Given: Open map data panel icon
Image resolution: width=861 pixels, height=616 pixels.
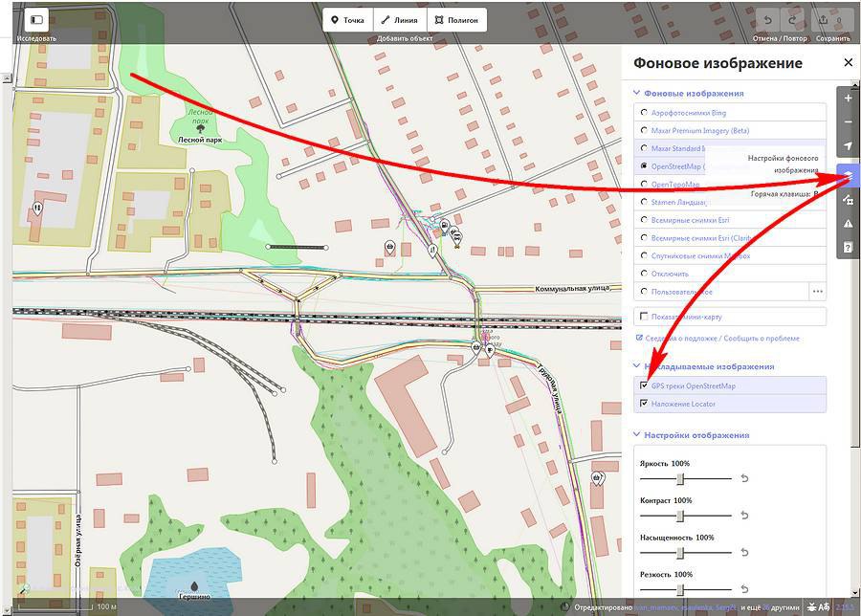Looking at the screenshot, I should point(848,199).
